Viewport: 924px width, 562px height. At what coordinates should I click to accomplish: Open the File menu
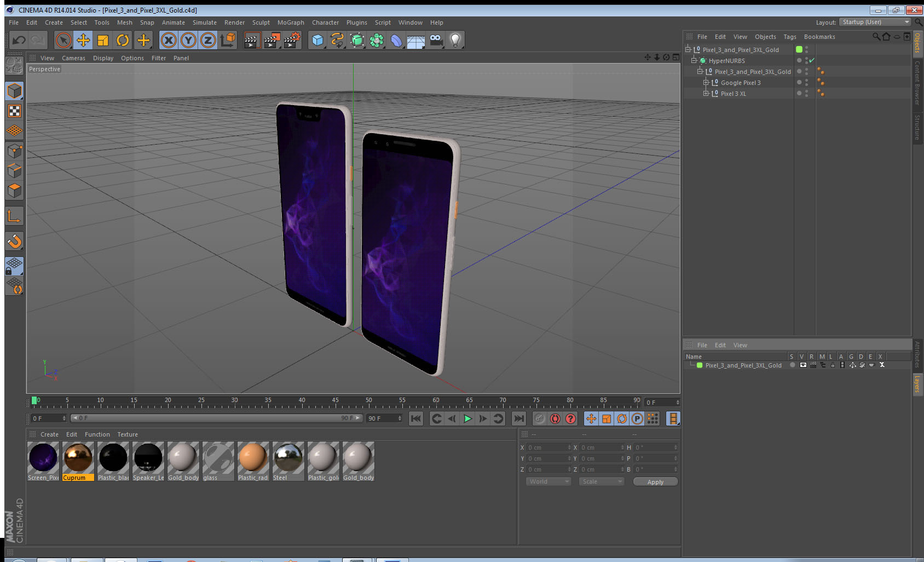click(x=14, y=22)
